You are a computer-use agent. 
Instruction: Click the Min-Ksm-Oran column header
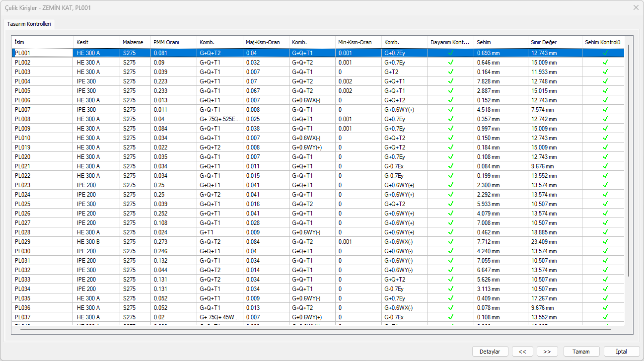tap(358, 42)
